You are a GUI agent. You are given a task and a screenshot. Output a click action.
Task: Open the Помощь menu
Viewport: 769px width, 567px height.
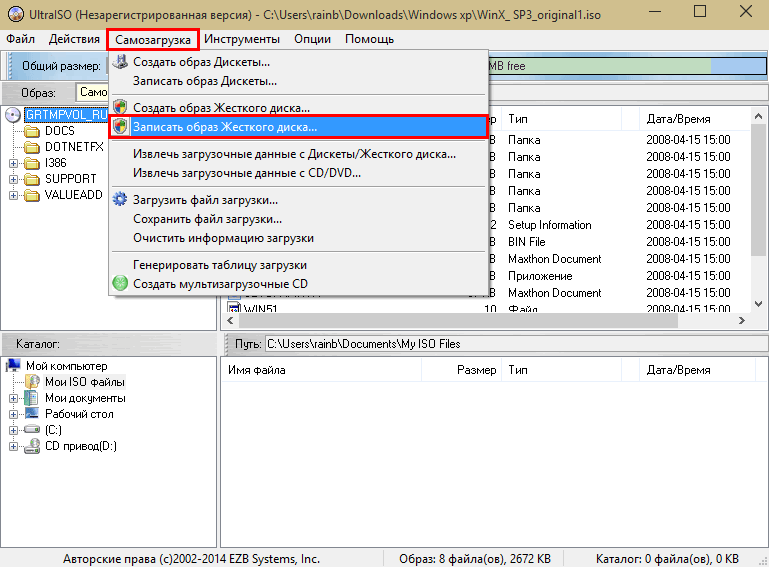pyautogui.click(x=369, y=39)
